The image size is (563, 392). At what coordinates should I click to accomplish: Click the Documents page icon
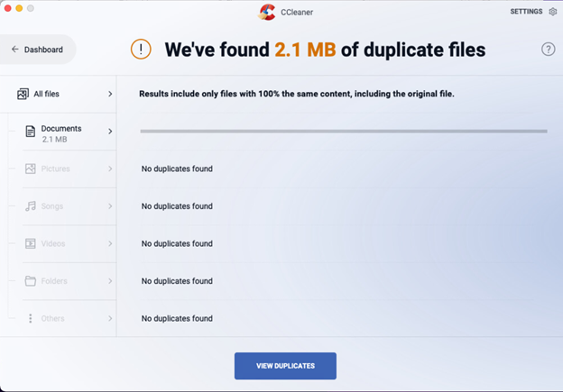[30, 132]
